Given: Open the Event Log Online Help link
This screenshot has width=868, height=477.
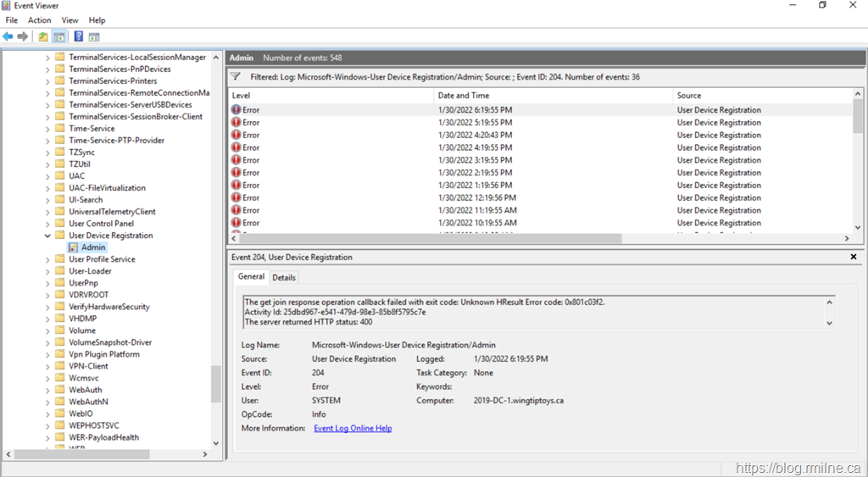Looking at the screenshot, I should pyautogui.click(x=353, y=429).
